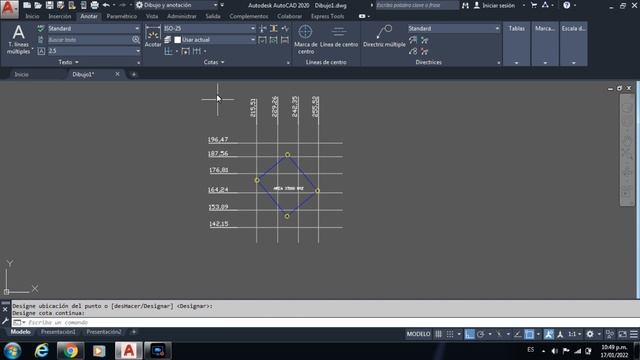Click the find text magnifier icon
This screenshot has height=360, width=640.
coord(136,40)
